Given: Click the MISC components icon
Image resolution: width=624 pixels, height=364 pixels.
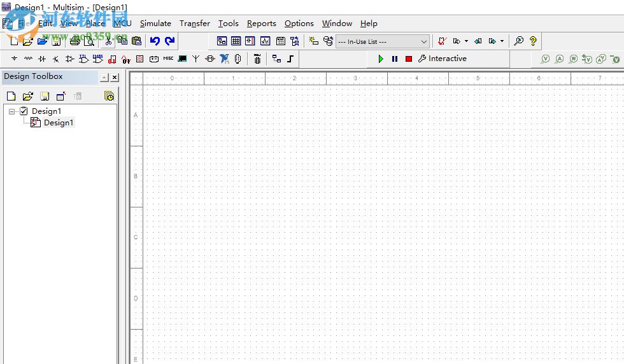Looking at the screenshot, I should point(168,59).
